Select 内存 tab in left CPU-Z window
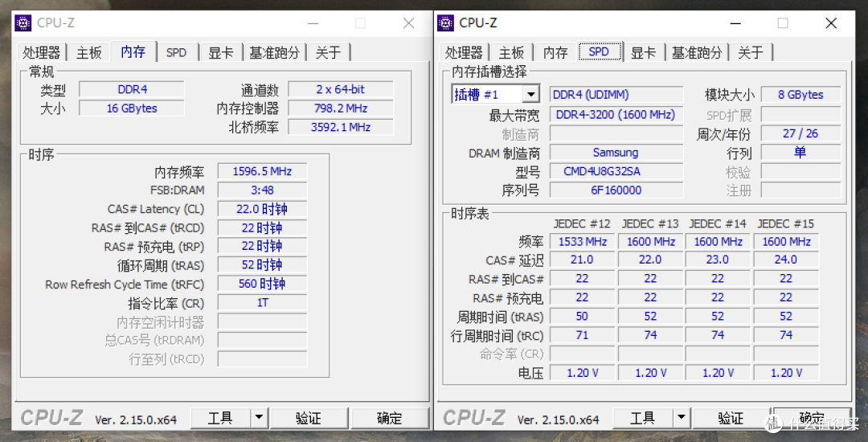868x442 pixels. [133, 51]
